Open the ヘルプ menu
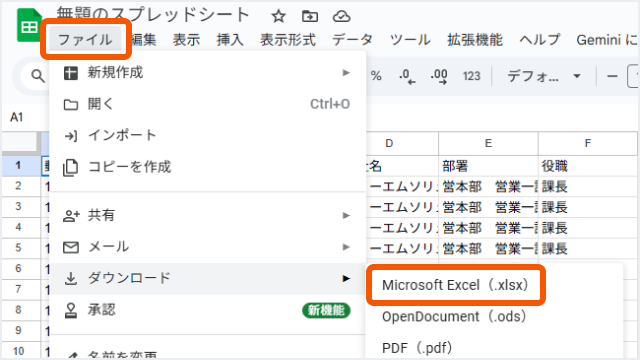Image resolution: width=640 pixels, height=360 pixels. coord(540,40)
